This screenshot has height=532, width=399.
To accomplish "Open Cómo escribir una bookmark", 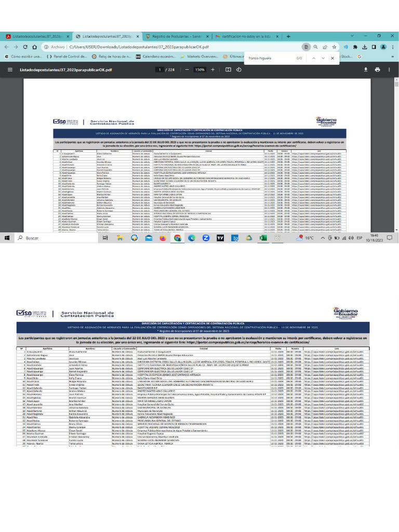I will [23, 57].
